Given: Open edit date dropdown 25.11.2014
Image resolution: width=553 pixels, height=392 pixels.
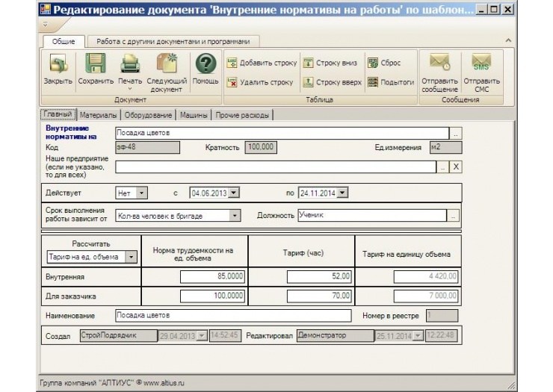Looking at the screenshot, I should [x=418, y=335].
